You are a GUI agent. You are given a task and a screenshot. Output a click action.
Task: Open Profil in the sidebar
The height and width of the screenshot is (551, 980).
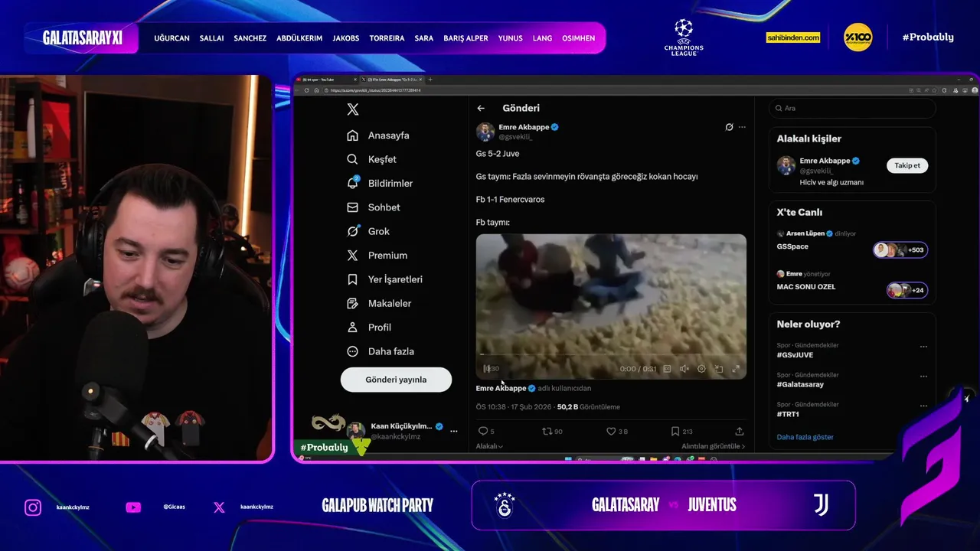coord(369,328)
